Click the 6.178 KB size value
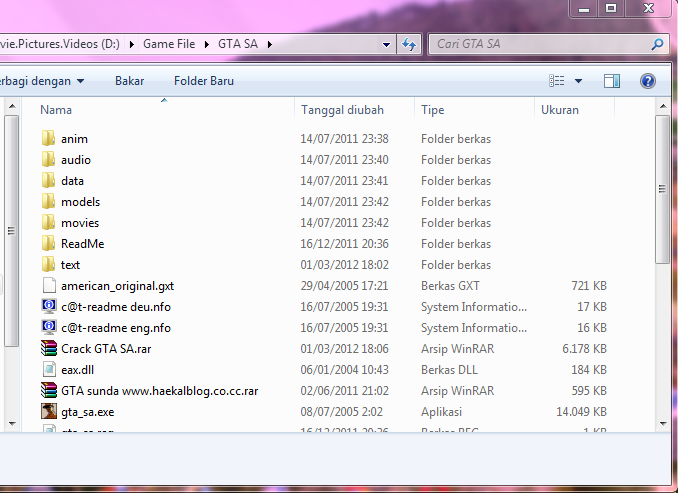 point(585,349)
